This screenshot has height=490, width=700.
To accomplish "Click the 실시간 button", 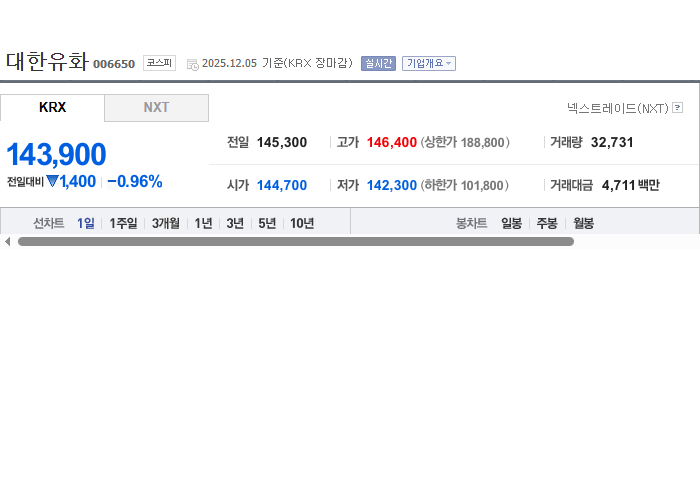I will (378, 63).
